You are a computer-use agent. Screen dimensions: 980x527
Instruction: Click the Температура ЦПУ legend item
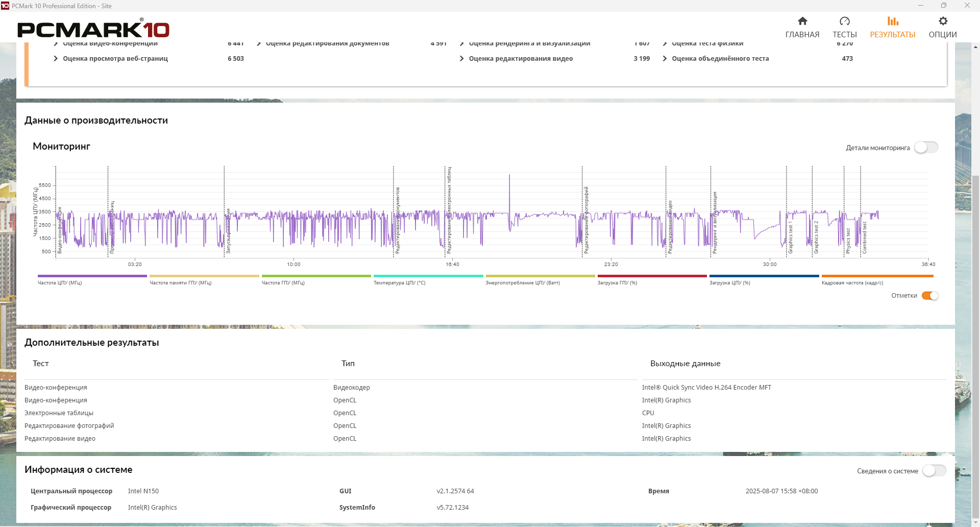399,283
